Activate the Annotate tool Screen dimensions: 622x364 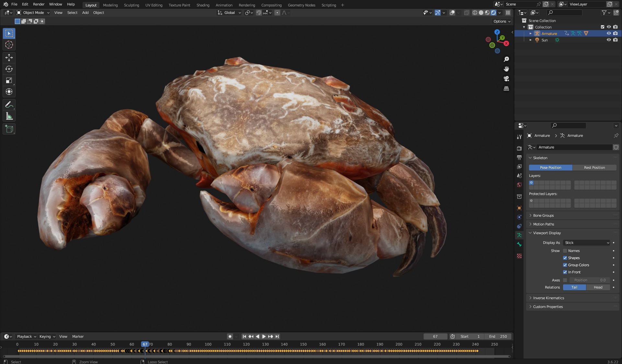[9, 105]
